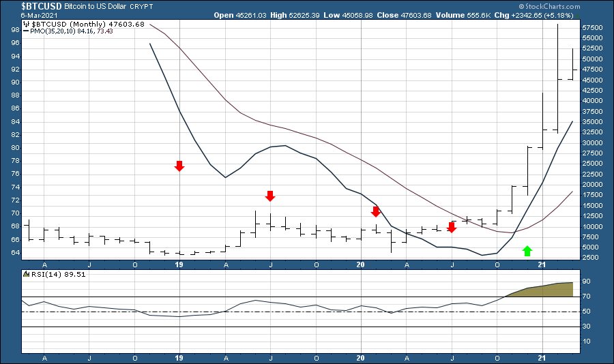614x364 pixels.
Task: Click the price bar icon in the $BTCUSD legend
Action: click(26, 24)
